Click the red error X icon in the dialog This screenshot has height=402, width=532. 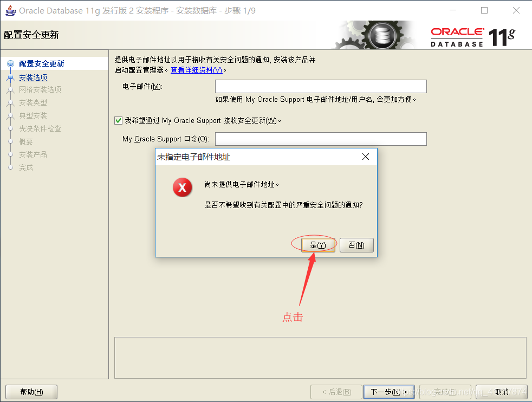[x=183, y=187]
